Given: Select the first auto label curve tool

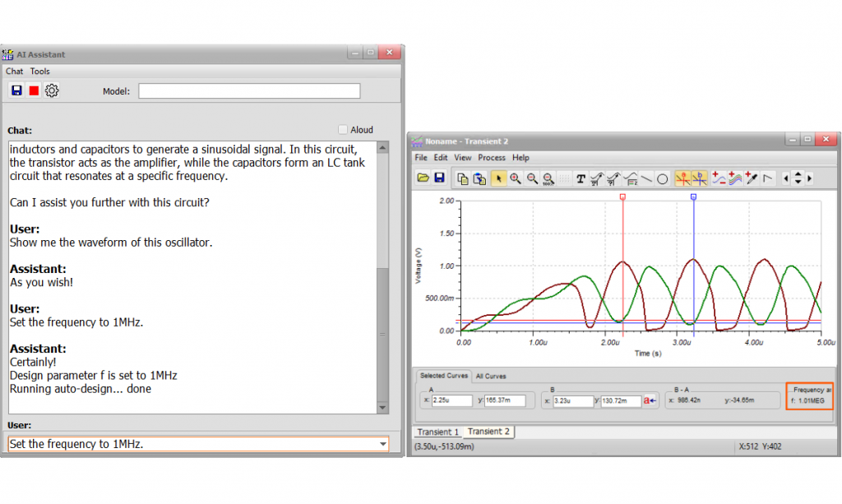Looking at the screenshot, I should coord(597,178).
